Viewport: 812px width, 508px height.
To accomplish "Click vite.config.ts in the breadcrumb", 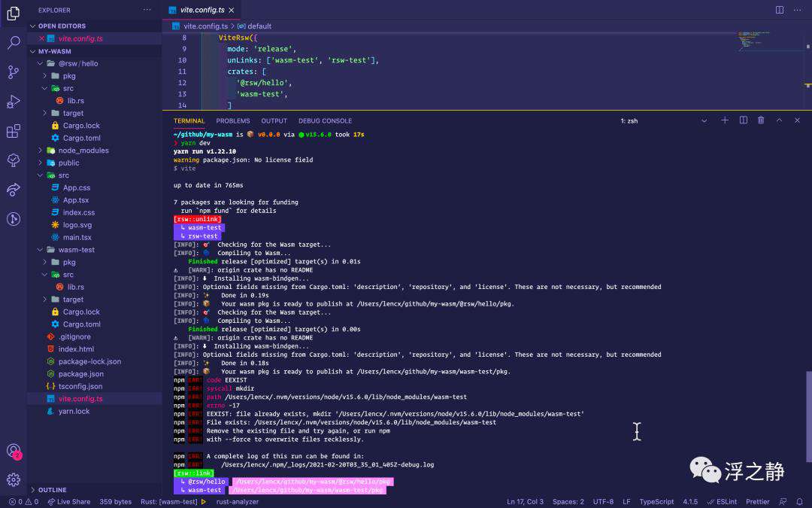I will tap(205, 26).
